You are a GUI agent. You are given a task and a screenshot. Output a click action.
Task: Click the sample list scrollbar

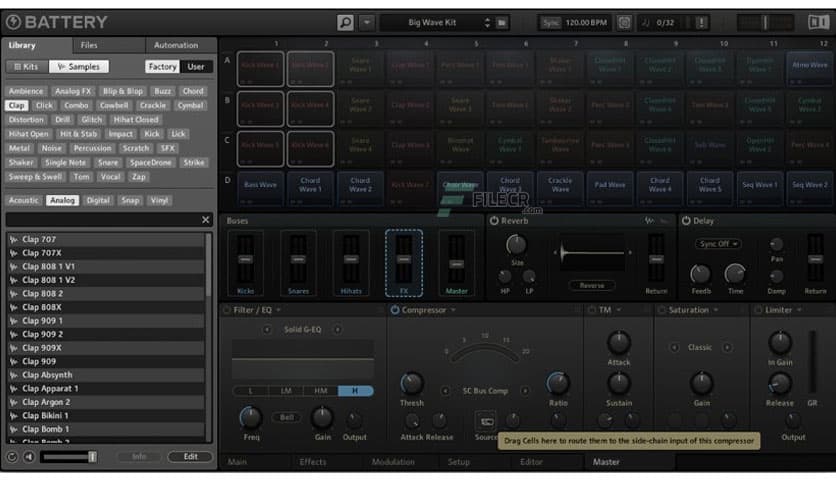pos(208,267)
